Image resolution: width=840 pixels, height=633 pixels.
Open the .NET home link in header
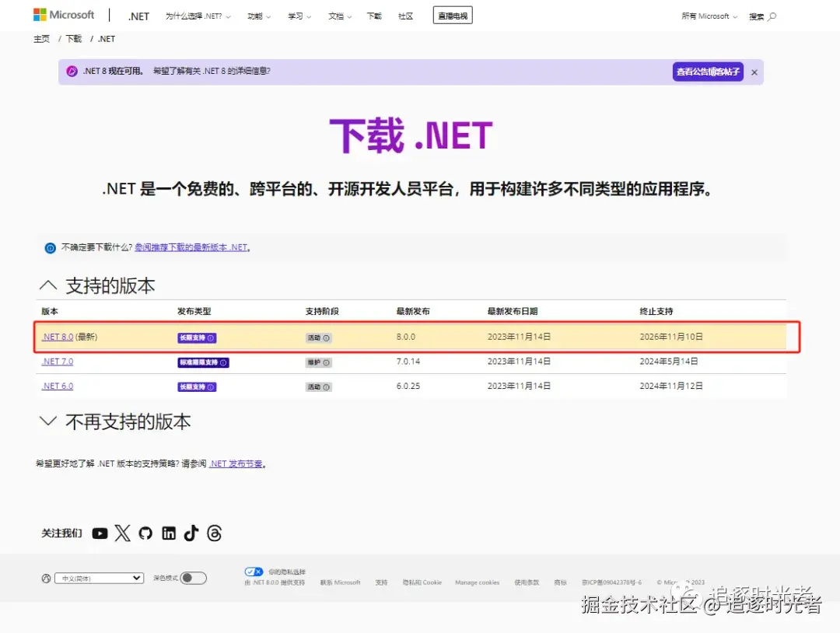click(138, 16)
